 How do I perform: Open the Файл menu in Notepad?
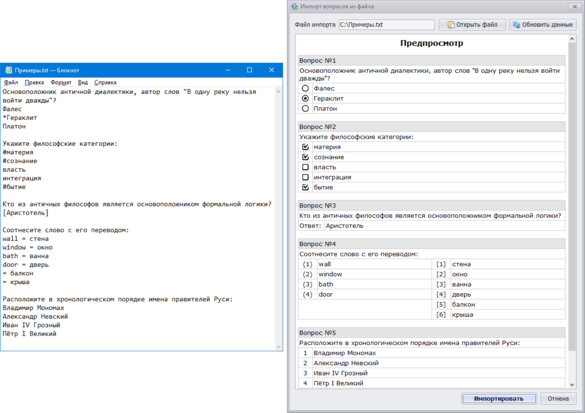11,82
